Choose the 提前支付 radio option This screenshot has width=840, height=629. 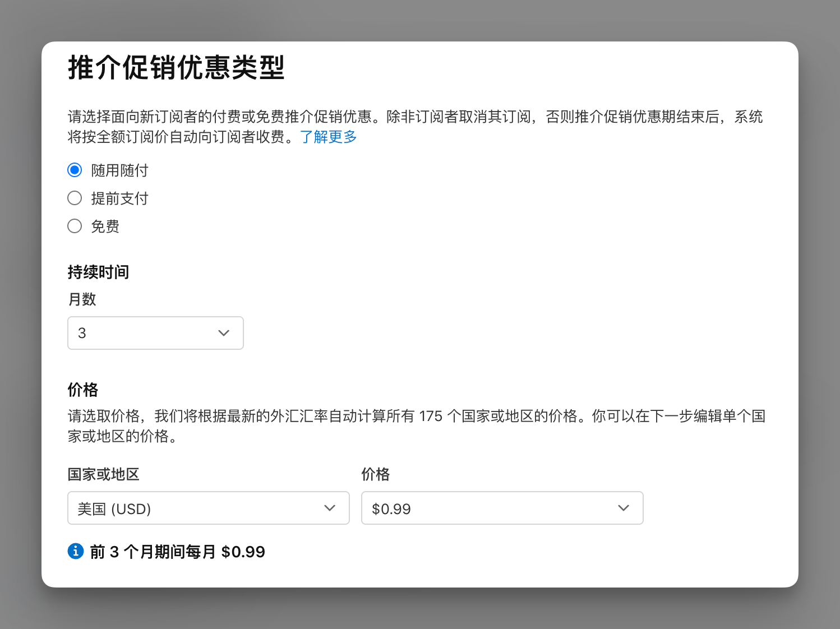click(75, 198)
